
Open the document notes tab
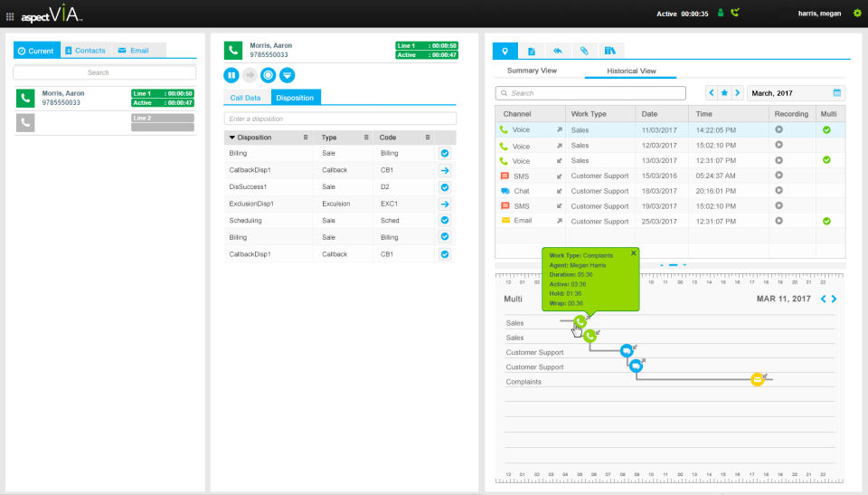(532, 51)
